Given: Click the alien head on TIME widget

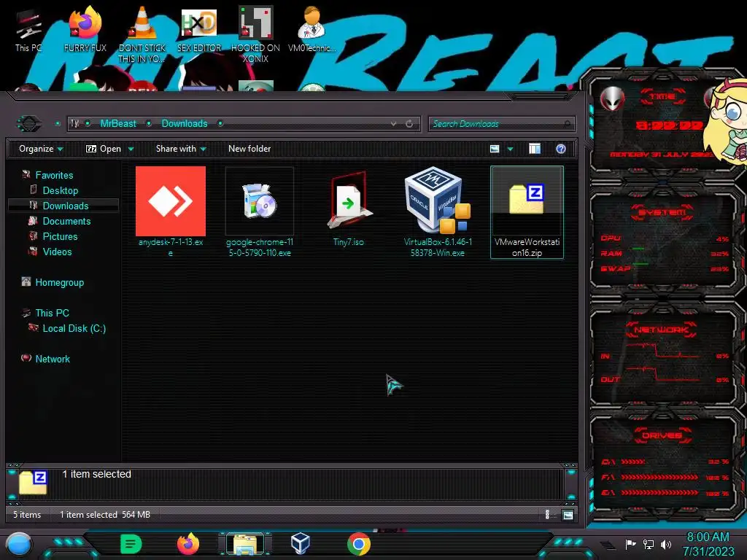Looking at the screenshot, I should 612,99.
